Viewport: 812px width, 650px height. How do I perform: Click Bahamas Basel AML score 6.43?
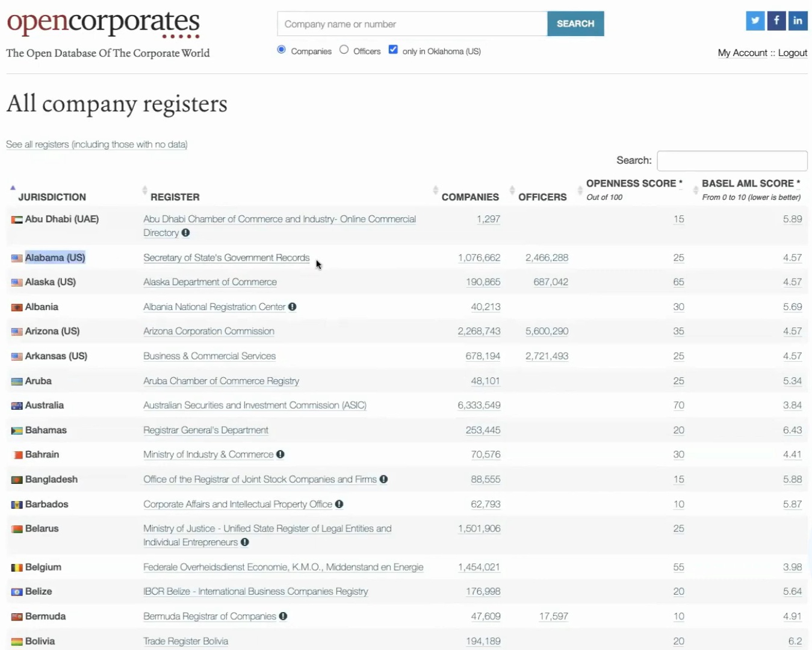coord(792,430)
